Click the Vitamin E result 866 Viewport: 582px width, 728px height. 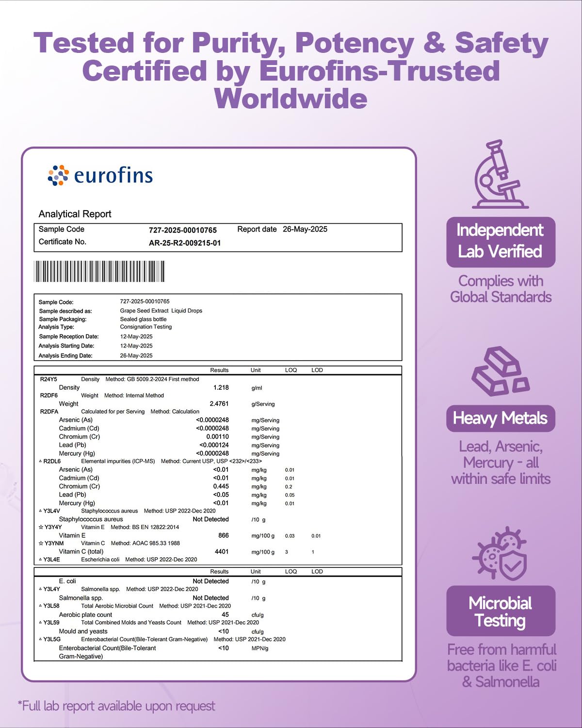pyautogui.click(x=224, y=535)
